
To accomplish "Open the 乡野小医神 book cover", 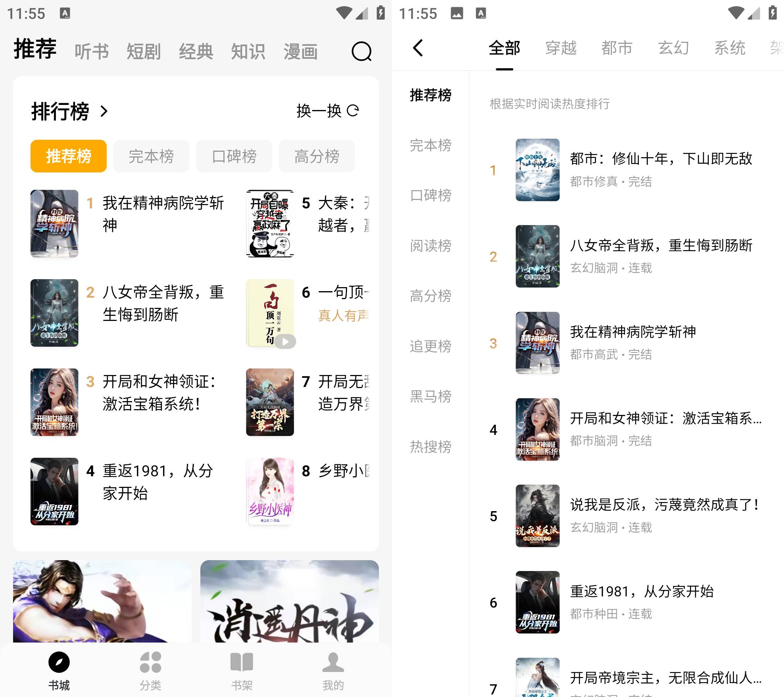I will tap(270, 492).
